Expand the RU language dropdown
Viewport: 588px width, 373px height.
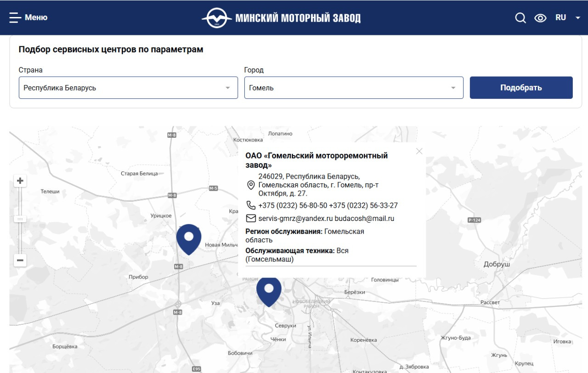(568, 17)
